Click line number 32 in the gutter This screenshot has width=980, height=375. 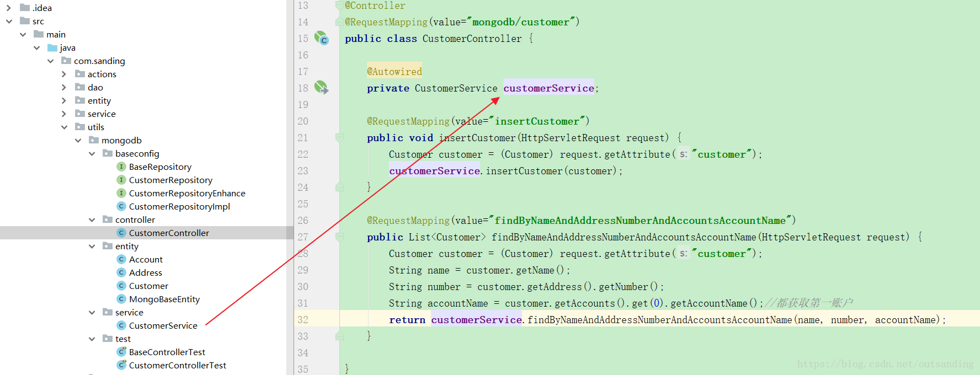[x=303, y=319]
